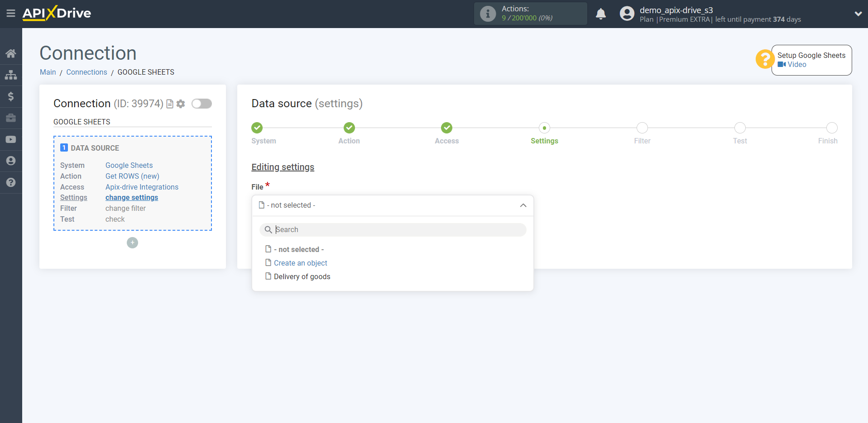
Task: Open the notifications bell
Action: tap(601, 14)
